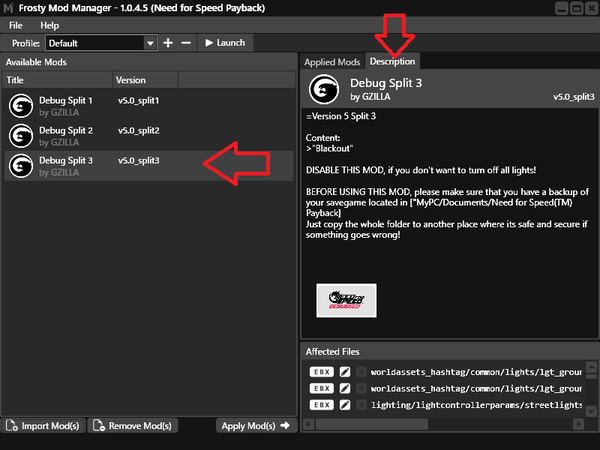
Task: Open the Need for Speed screenshot thumbnail
Action: click(346, 300)
